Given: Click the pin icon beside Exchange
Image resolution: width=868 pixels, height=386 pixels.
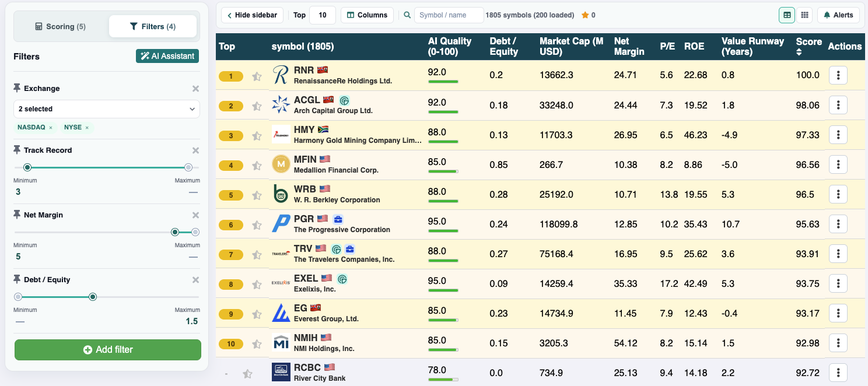Looking at the screenshot, I should (x=17, y=88).
